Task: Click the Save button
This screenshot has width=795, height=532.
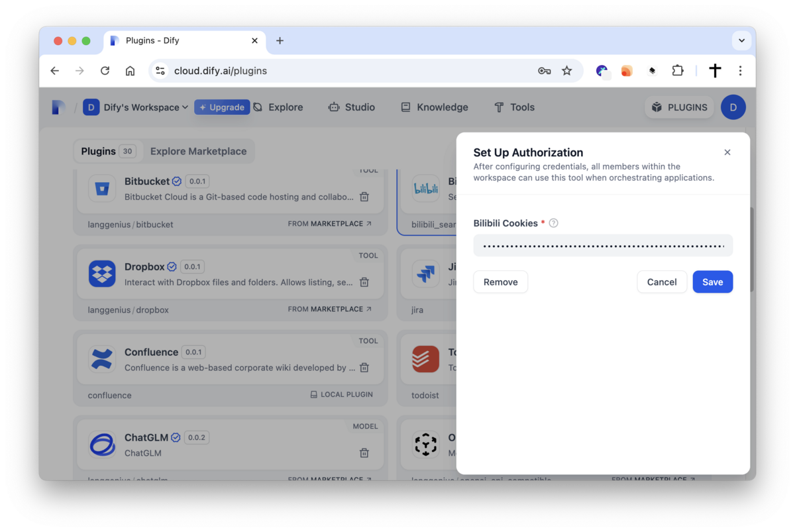Action: click(x=712, y=282)
